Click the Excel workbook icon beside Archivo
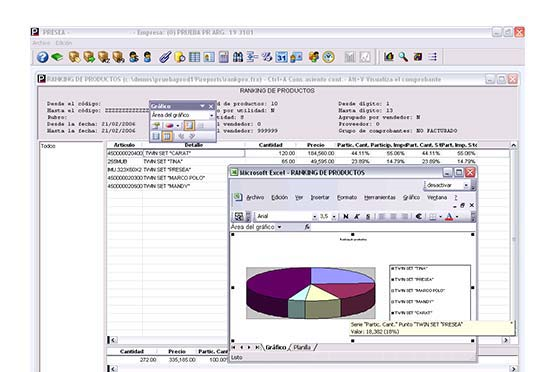The height and width of the screenshot is (372, 555). pyautogui.click(x=237, y=198)
